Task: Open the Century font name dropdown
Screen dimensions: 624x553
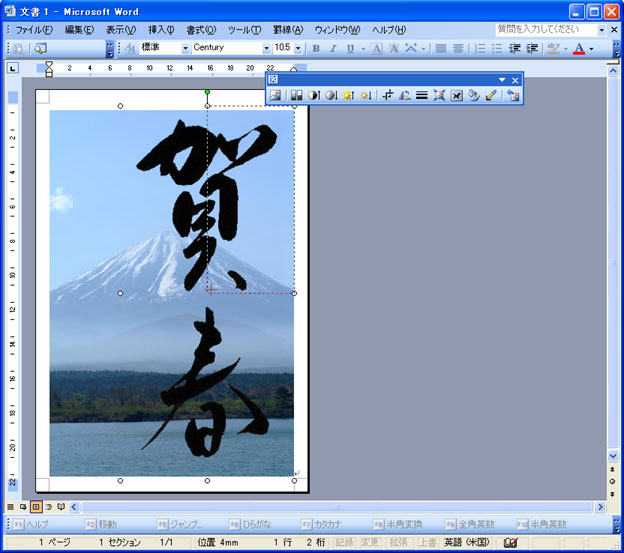Action: point(266,48)
